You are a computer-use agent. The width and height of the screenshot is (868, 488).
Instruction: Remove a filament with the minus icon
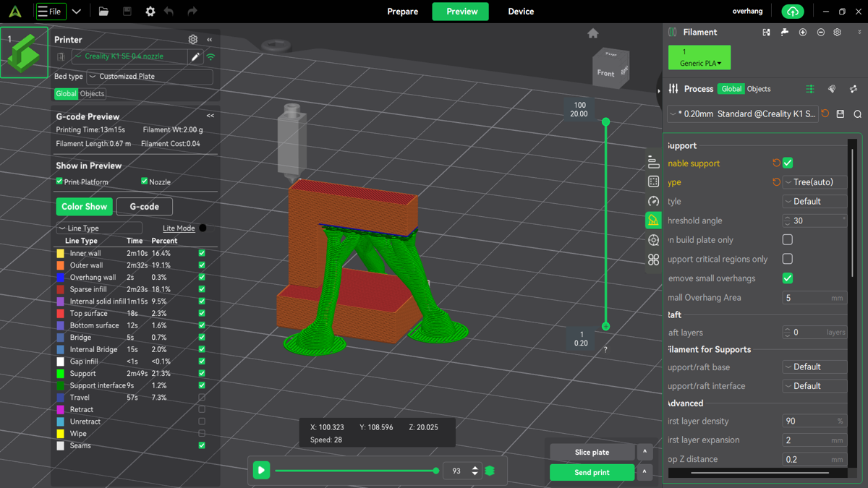click(821, 33)
